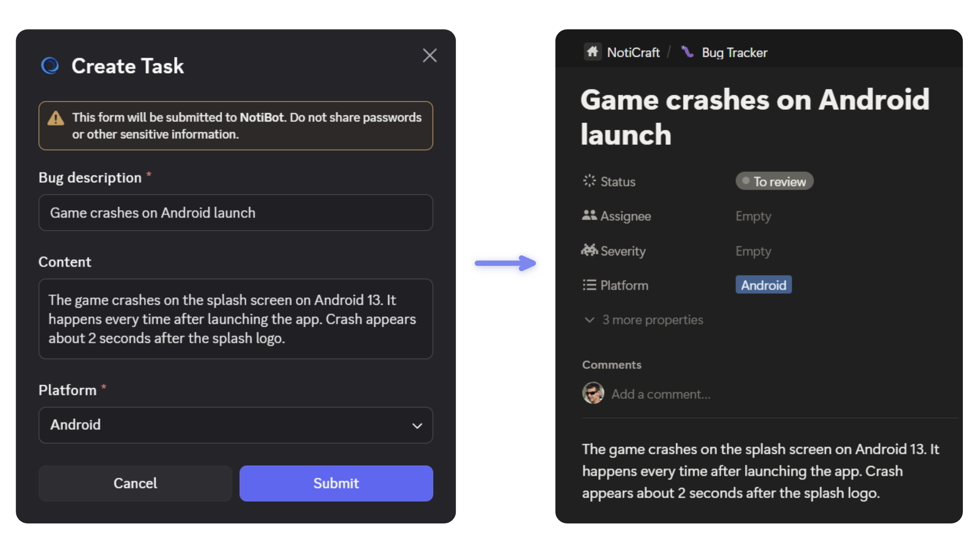Cancel the task creation
980x560 pixels.
[135, 484]
